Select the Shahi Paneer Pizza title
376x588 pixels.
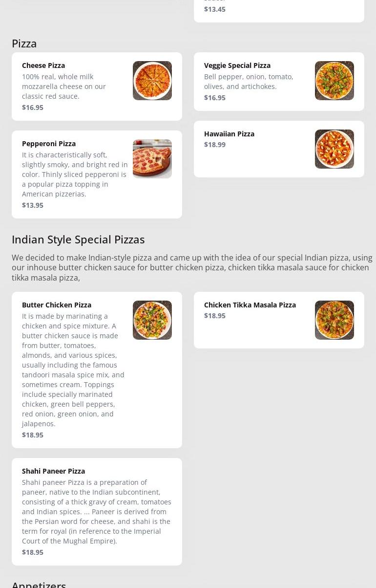[53, 471]
